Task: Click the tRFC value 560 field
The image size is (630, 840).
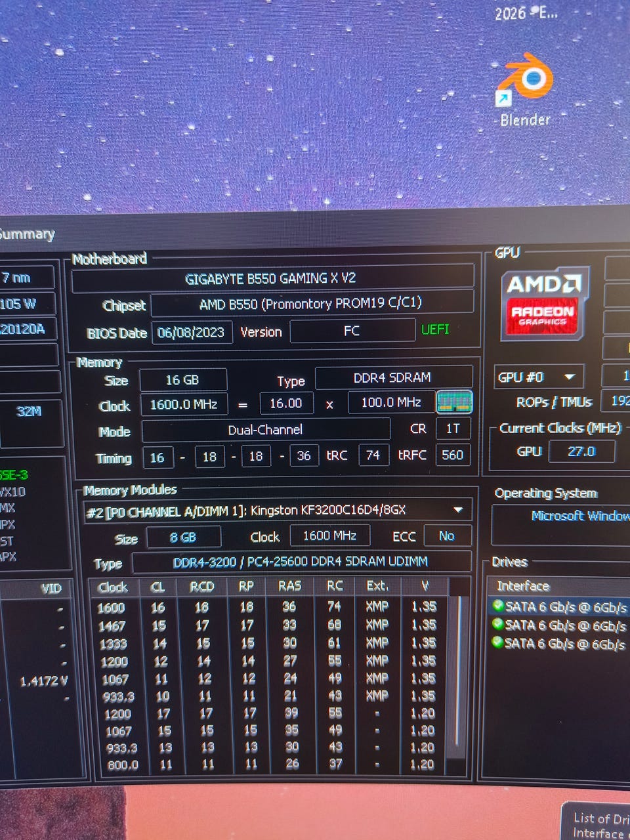Action: tap(453, 454)
